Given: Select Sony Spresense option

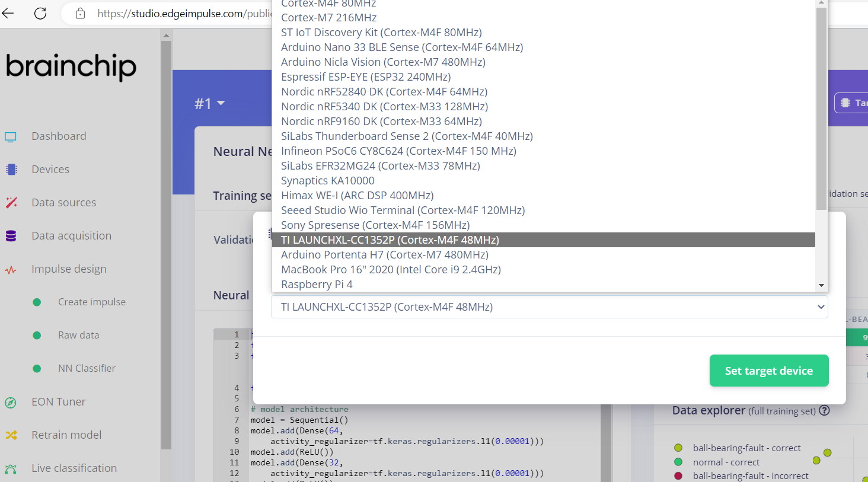Looking at the screenshot, I should point(544,225).
